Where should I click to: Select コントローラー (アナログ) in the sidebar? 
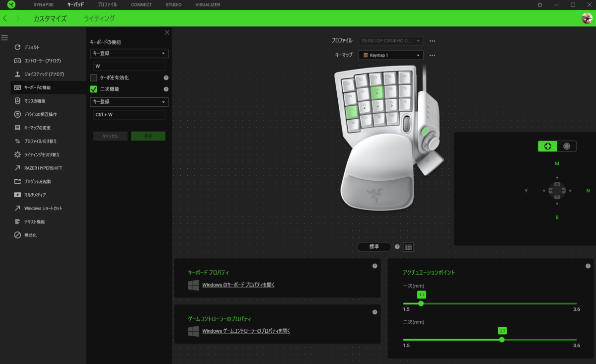coord(48,61)
